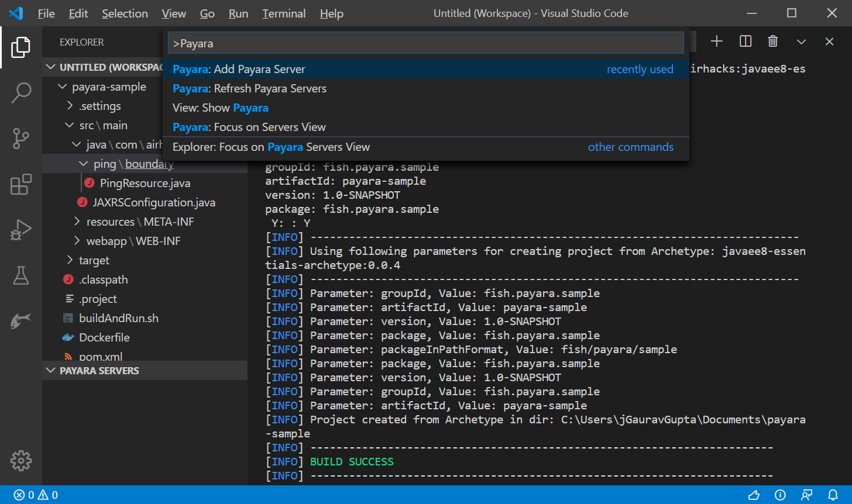Kill terminal with the trash icon
Image resolution: width=852 pixels, height=504 pixels.
point(773,42)
